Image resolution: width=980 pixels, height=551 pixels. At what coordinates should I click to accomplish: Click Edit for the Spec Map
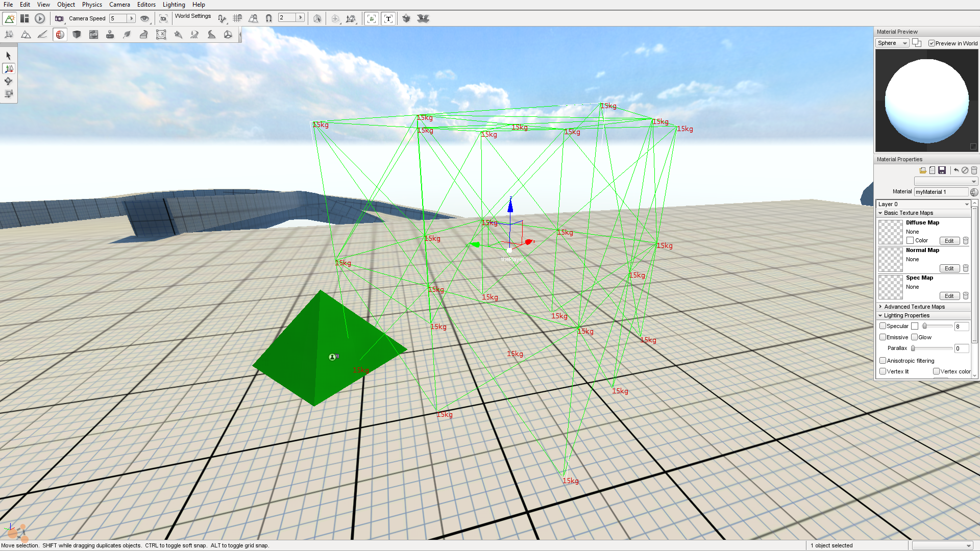pyautogui.click(x=949, y=296)
